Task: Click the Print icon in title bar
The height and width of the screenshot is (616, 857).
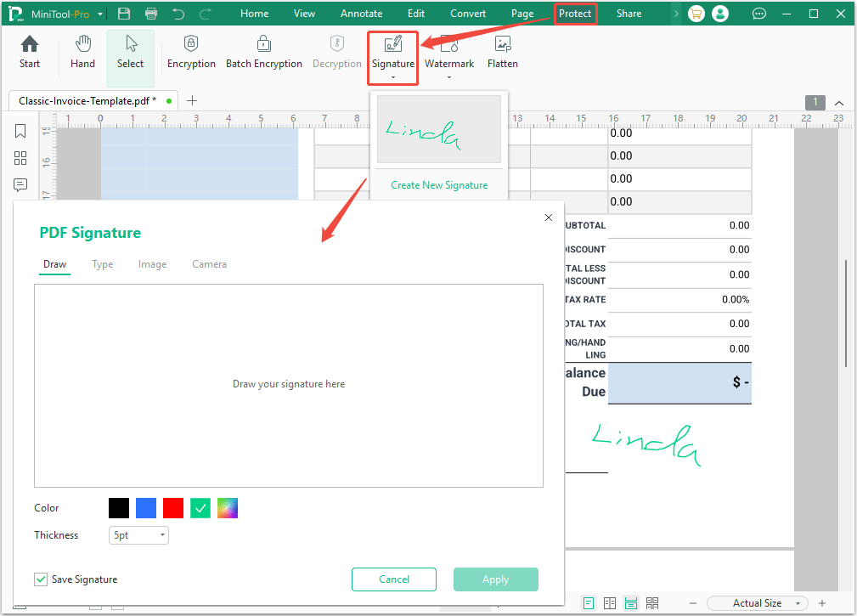Action: tap(151, 13)
